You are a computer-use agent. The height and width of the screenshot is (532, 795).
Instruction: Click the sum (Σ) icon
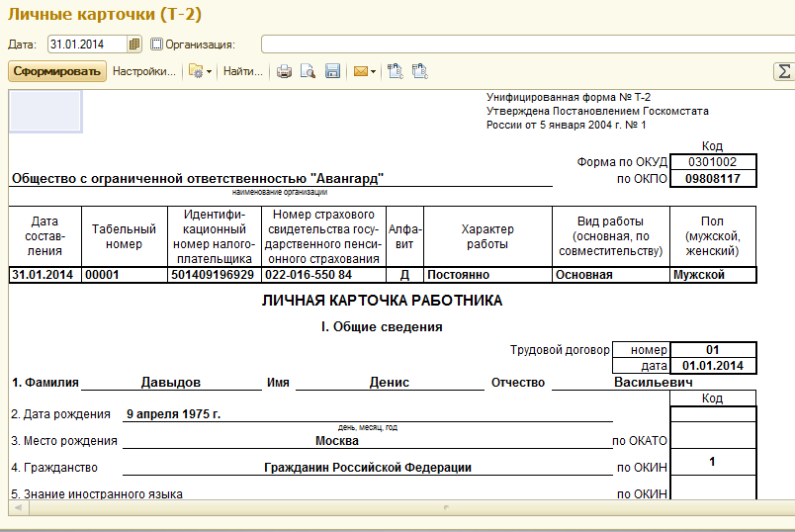pyautogui.click(x=784, y=71)
